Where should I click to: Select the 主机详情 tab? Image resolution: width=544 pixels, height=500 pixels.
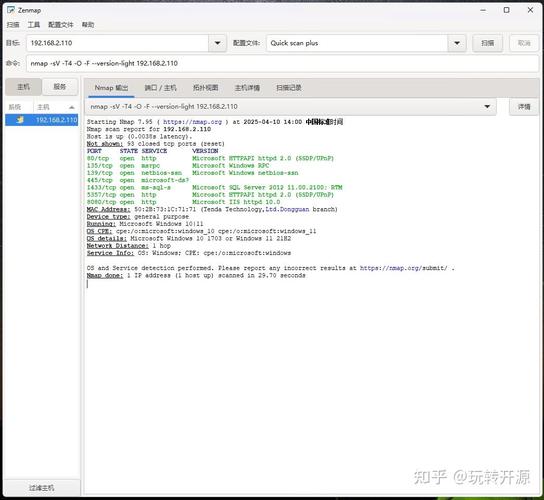click(247, 88)
